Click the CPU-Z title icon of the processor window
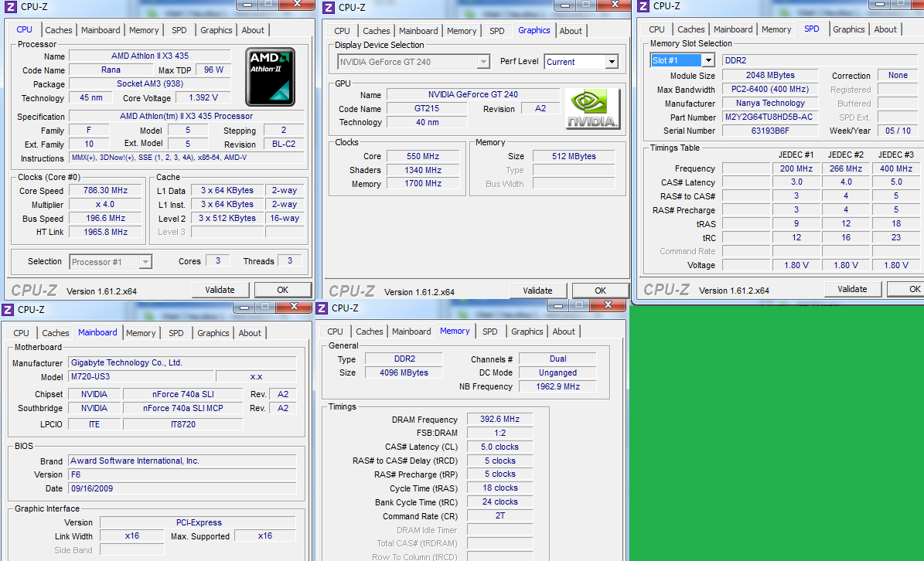 pyautogui.click(x=9, y=7)
